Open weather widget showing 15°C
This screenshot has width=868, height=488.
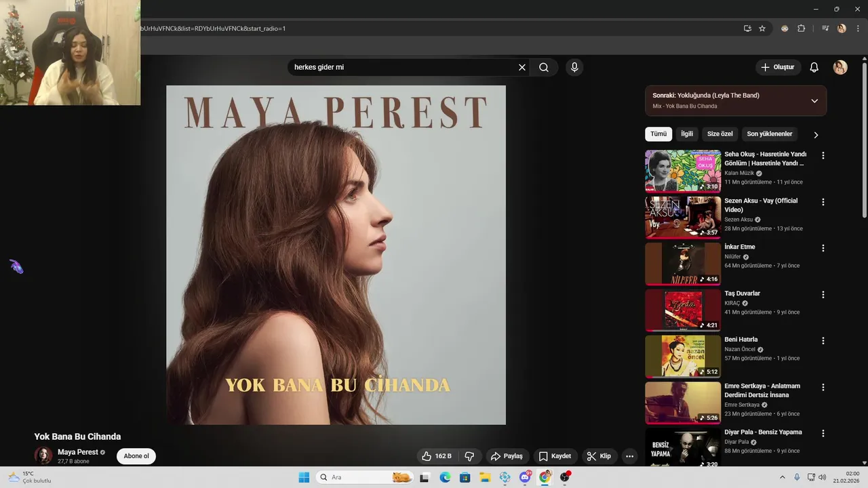tap(30, 477)
